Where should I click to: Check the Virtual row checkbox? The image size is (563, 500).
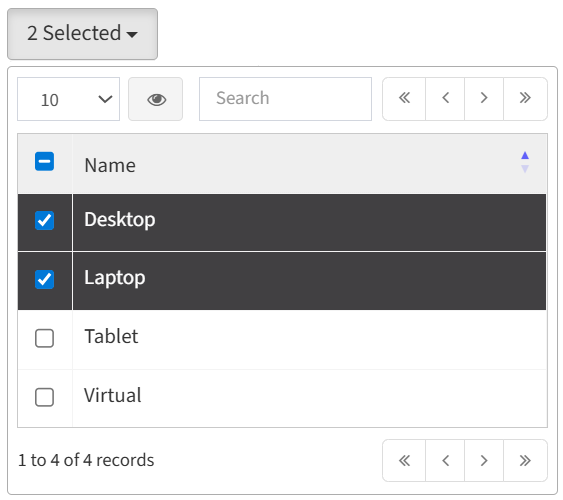tap(45, 397)
